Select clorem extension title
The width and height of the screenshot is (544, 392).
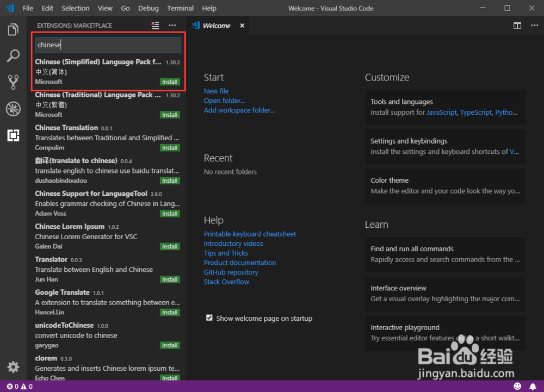pos(46,358)
